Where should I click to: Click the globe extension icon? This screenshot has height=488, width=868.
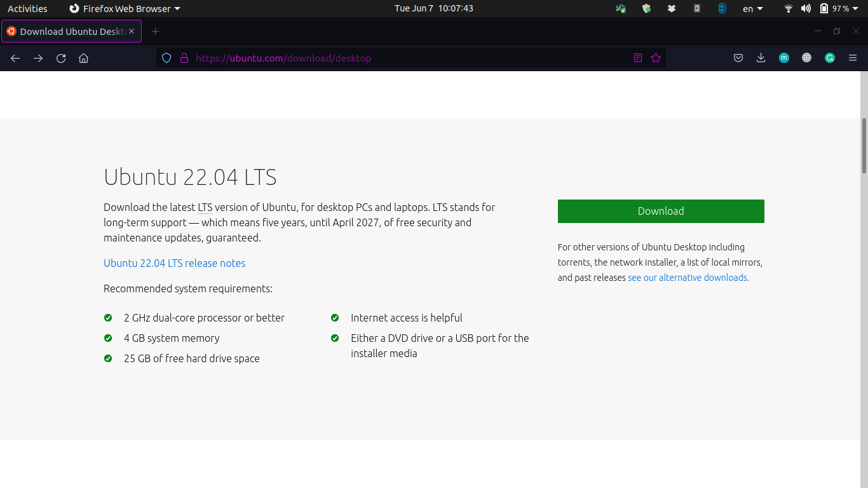tap(806, 57)
